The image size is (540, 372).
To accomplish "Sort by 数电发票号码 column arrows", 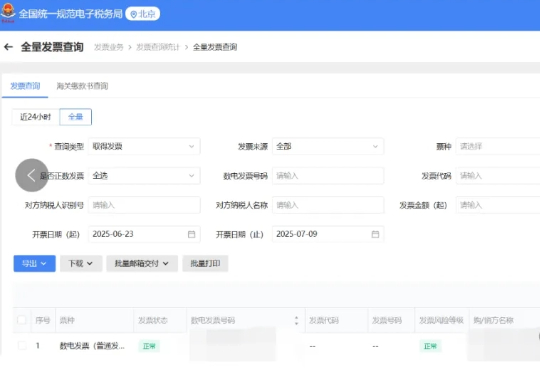I will click(297, 320).
